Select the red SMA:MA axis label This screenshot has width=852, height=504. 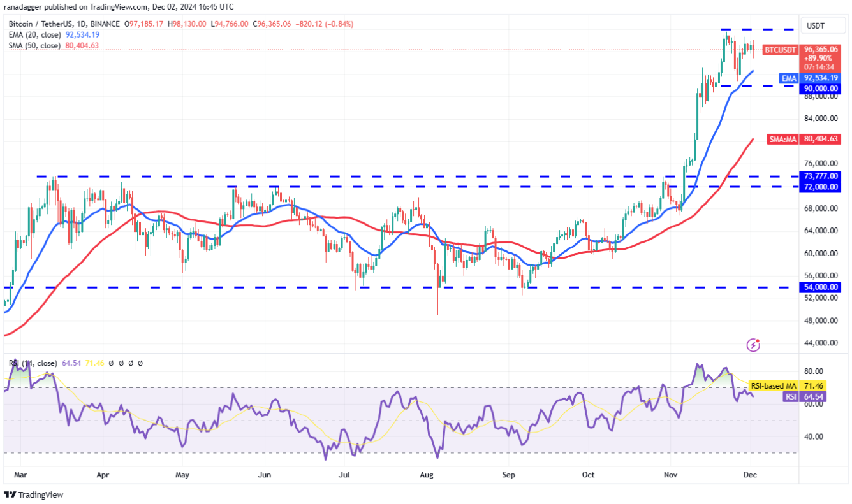784,138
